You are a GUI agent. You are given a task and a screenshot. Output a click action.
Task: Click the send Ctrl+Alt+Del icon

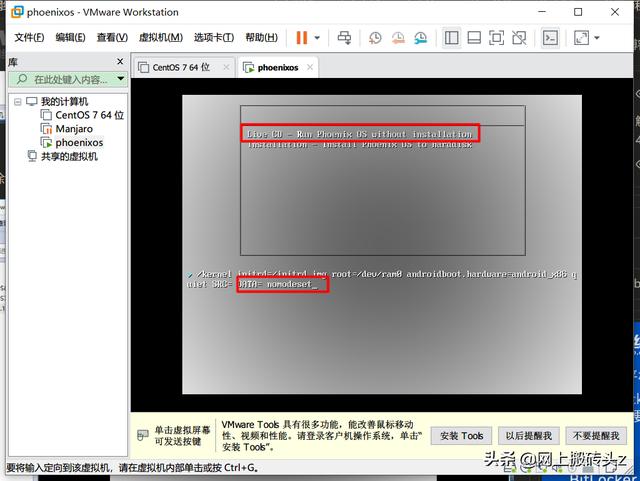(344, 38)
